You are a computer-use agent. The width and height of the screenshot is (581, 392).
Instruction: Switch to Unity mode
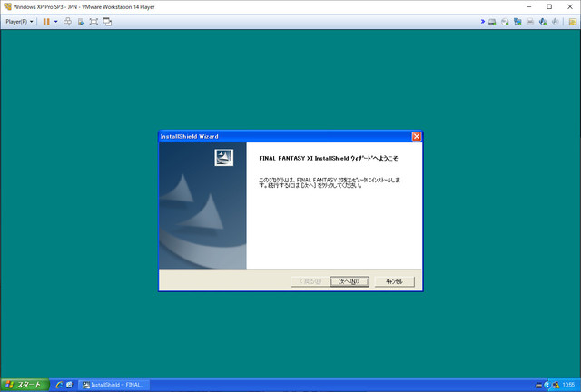[x=107, y=22]
